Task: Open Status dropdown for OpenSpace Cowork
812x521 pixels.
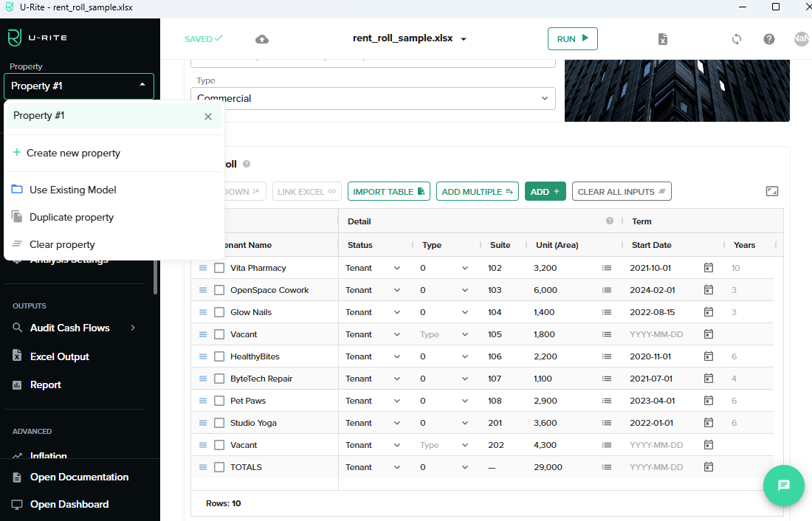Action: click(373, 290)
